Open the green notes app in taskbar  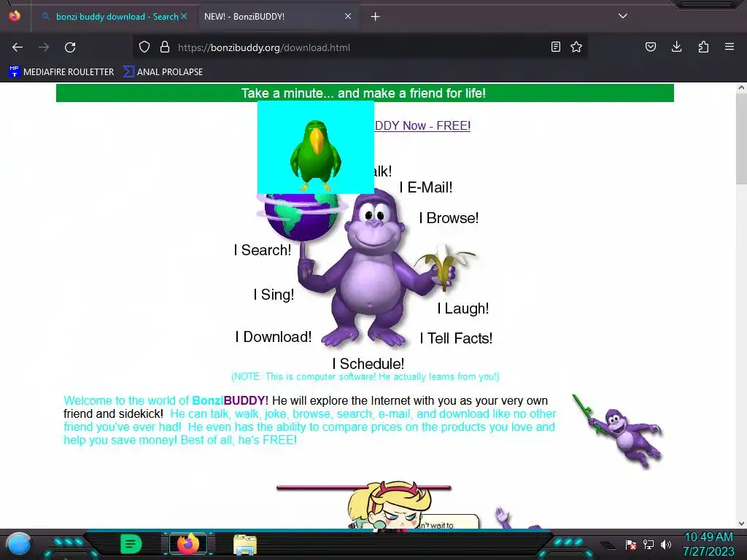(x=131, y=544)
